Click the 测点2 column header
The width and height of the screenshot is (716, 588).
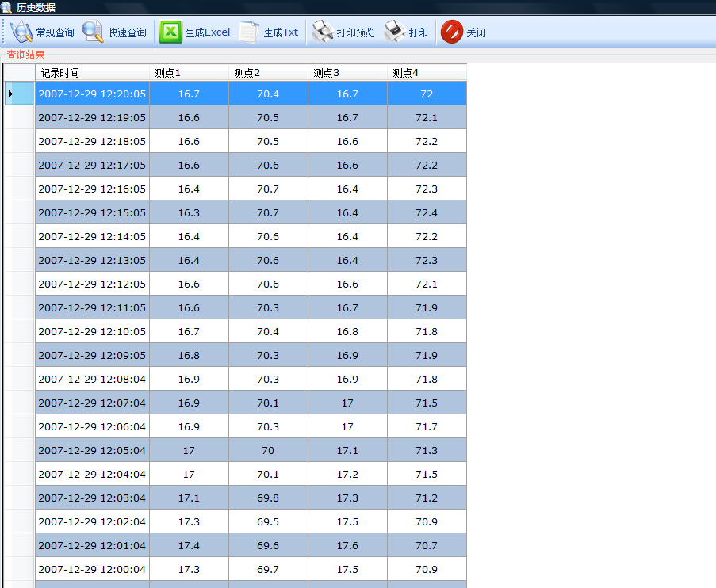pyautogui.click(x=268, y=73)
